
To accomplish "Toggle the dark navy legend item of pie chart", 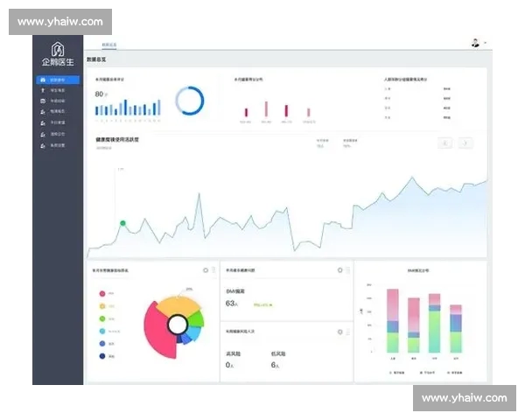I will pos(102,356).
